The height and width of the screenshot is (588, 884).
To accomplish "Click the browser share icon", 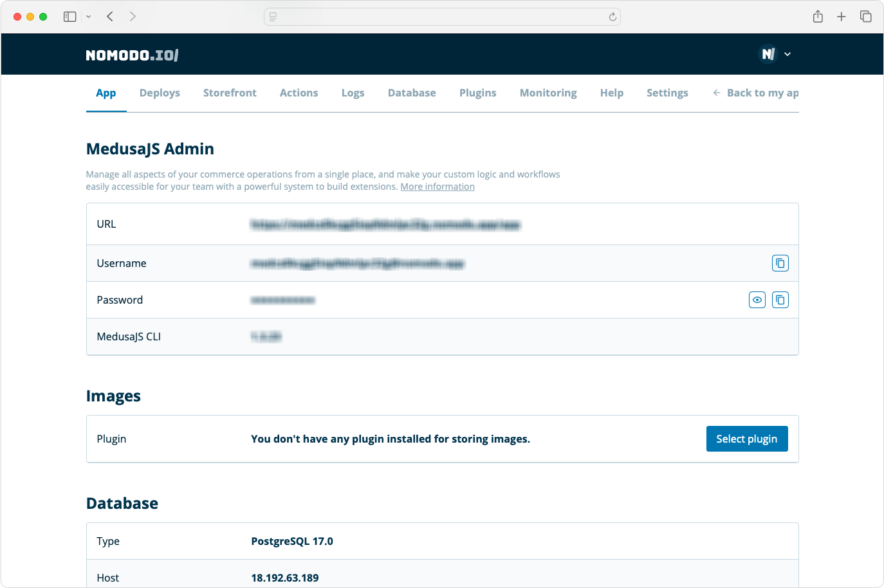I will pyautogui.click(x=818, y=16).
